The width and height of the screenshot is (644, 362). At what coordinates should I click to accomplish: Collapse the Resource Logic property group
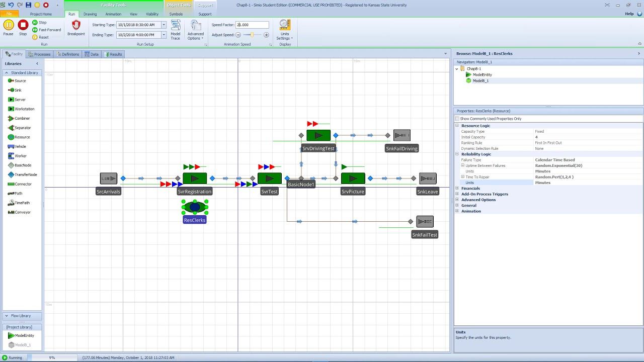[457, 126]
